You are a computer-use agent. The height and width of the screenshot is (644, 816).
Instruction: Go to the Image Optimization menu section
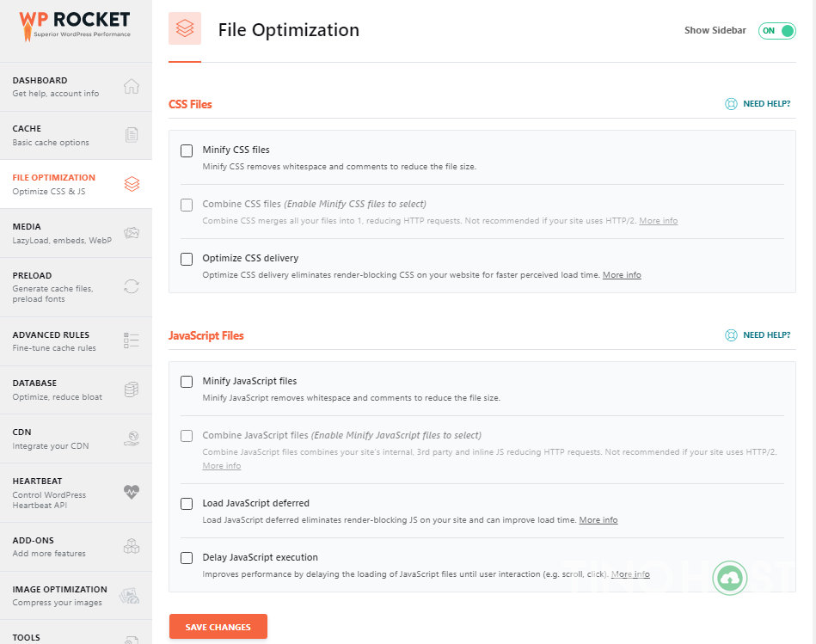[x=76, y=595]
